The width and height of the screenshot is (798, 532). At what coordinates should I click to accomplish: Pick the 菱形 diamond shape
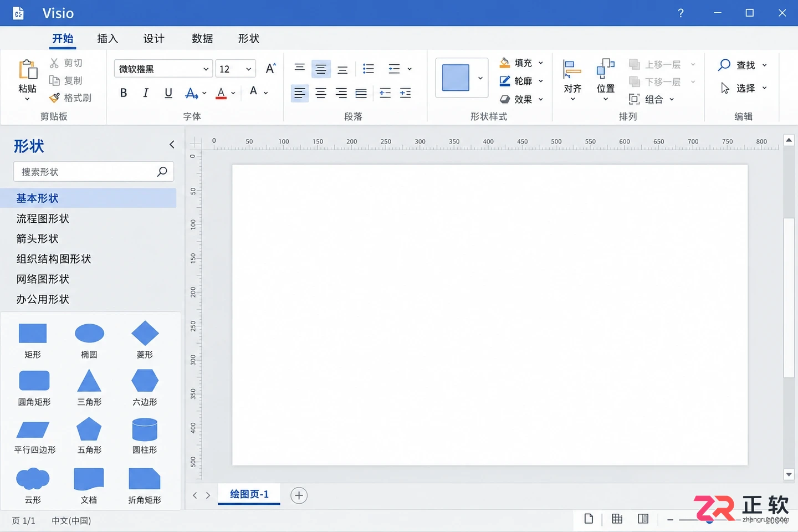point(145,333)
